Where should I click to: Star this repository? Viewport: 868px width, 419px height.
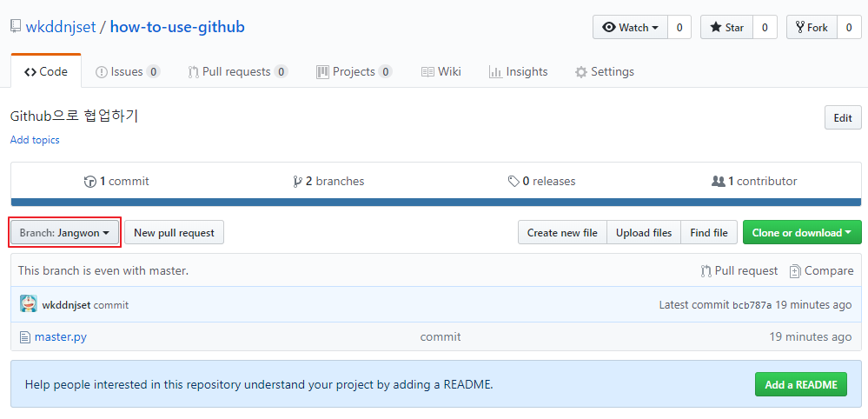727,27
